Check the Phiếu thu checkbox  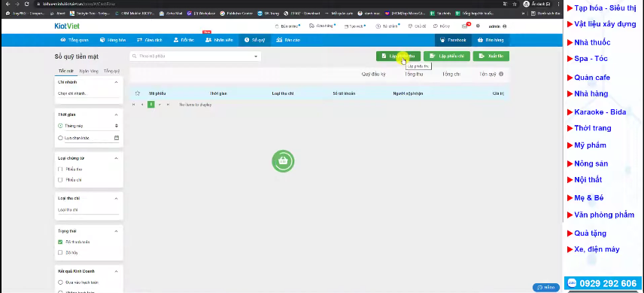tap(60, 169)
